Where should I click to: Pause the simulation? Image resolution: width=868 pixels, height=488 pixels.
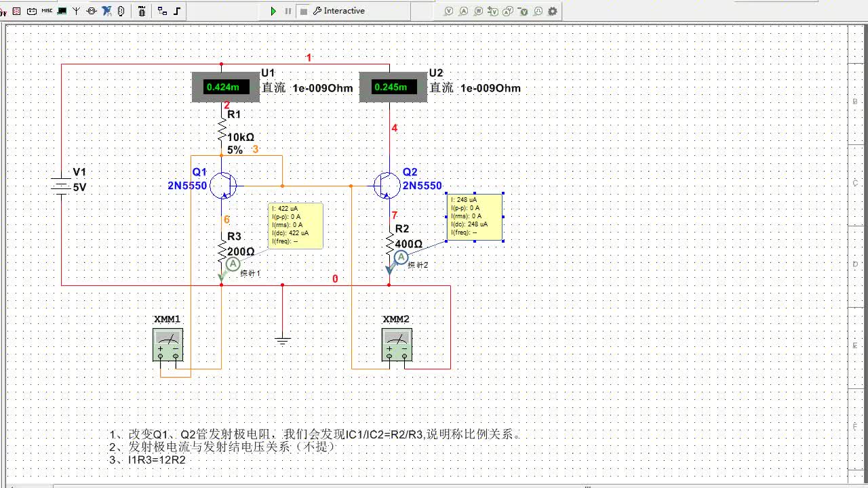coord(288,11)
